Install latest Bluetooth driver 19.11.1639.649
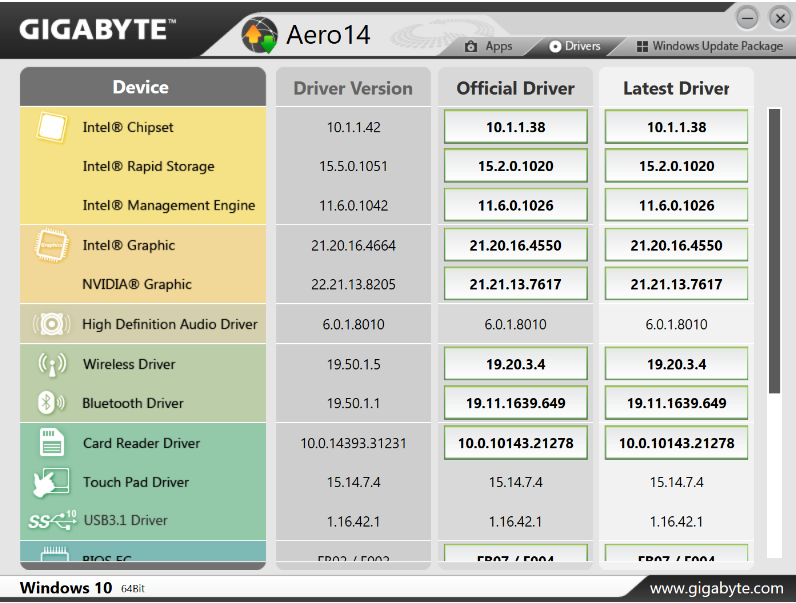Image resolution: width=796 pixels, height=603 pixels. (676, 403)
